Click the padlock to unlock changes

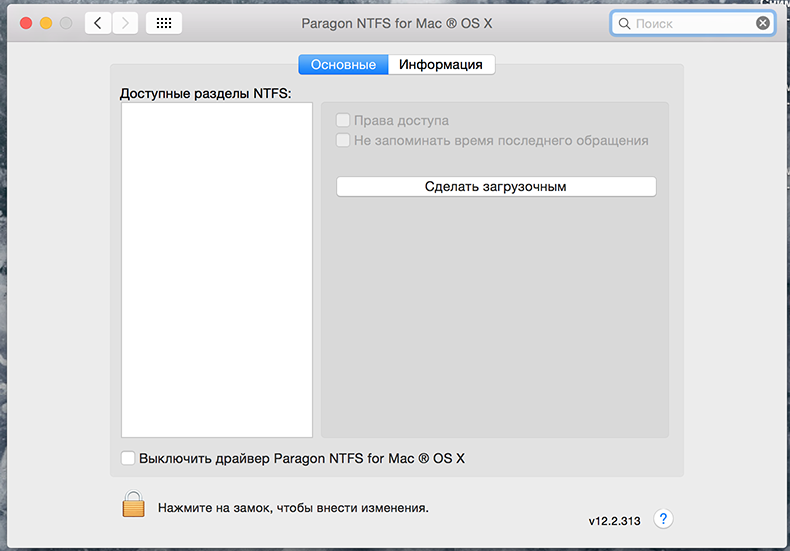click(134, 504)
